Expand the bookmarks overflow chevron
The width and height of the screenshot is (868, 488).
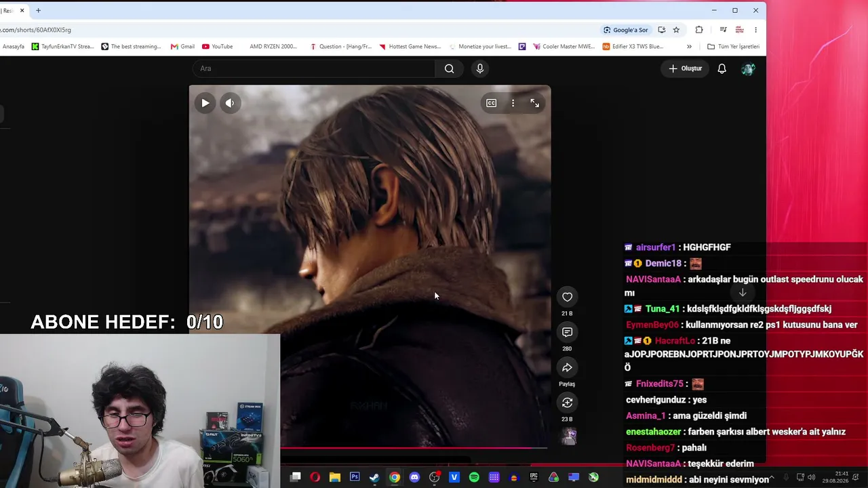click(689, 47)
